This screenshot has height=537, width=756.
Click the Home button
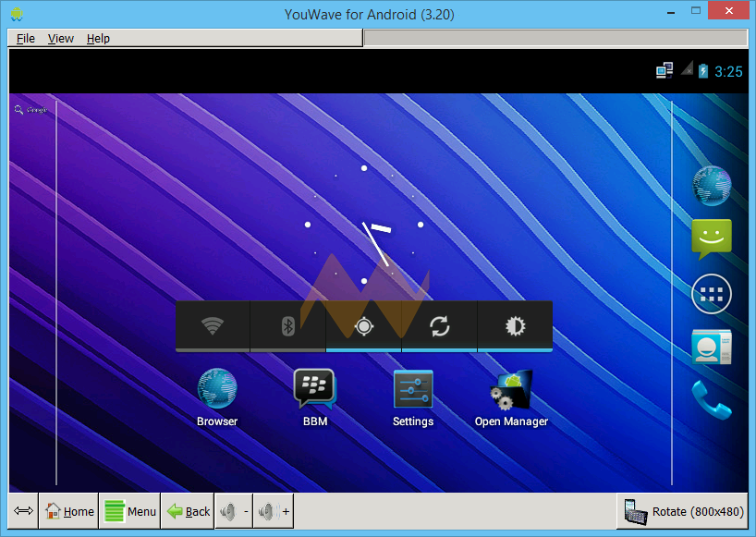(x=69, y=511)
